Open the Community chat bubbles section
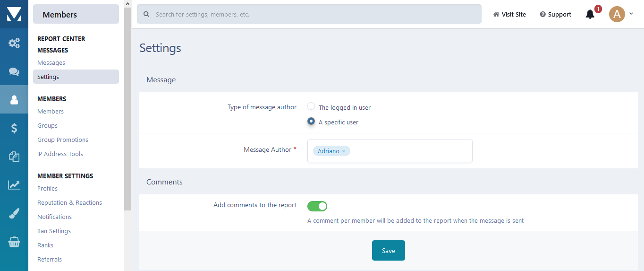 coord(14,71)
